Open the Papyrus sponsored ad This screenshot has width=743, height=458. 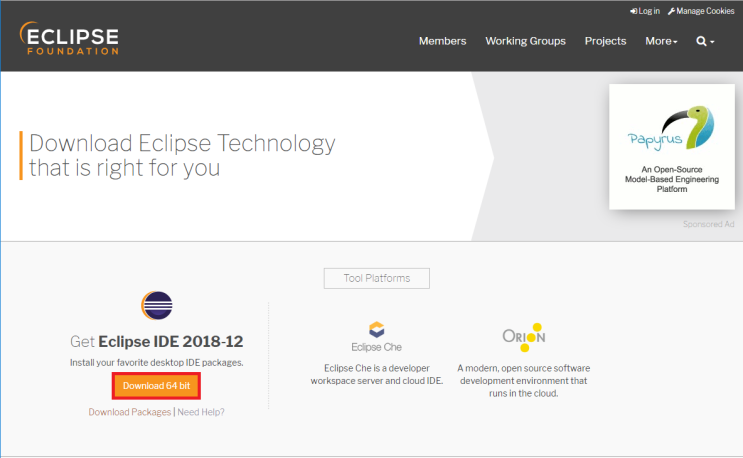coord(671,147)
